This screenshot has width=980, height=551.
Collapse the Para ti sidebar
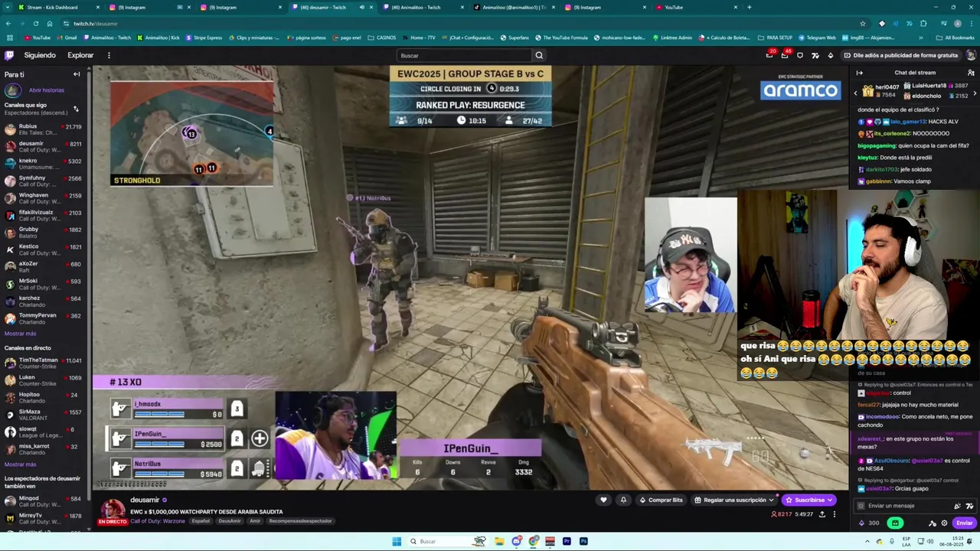pos(77,74)
